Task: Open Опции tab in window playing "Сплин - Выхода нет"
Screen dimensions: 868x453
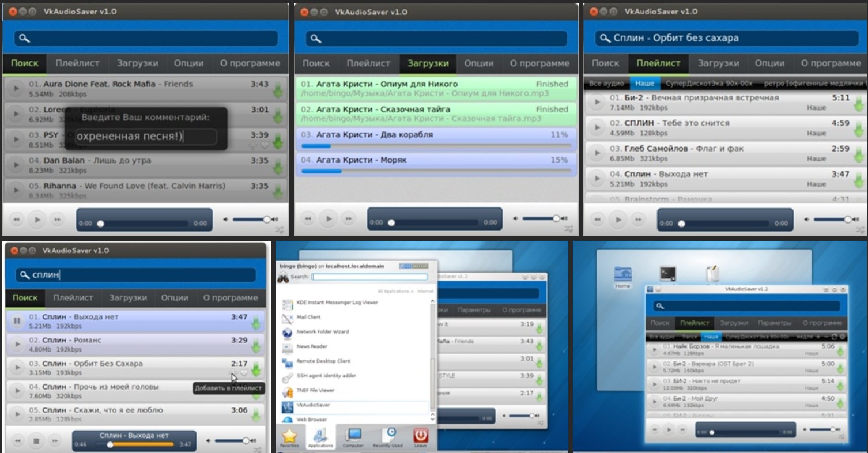Action: click(x=175, y=298)
